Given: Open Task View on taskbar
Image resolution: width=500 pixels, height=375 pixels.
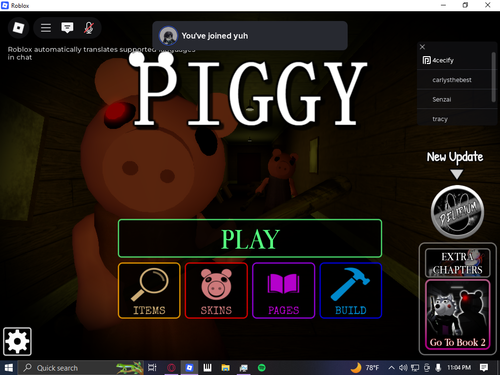Looking at the screenshot, I should click(x=152, y=368).
